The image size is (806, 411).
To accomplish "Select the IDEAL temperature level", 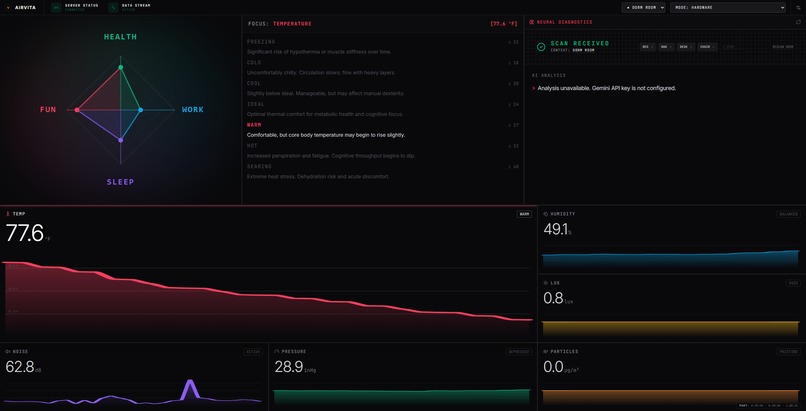I will click(382, 109).
